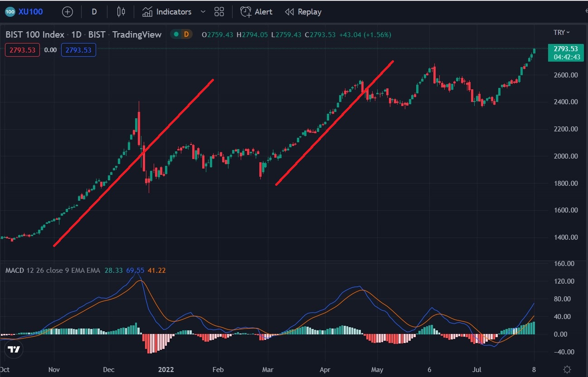
Task: Click the blue buy price button
Action: [x=78, y=50]
